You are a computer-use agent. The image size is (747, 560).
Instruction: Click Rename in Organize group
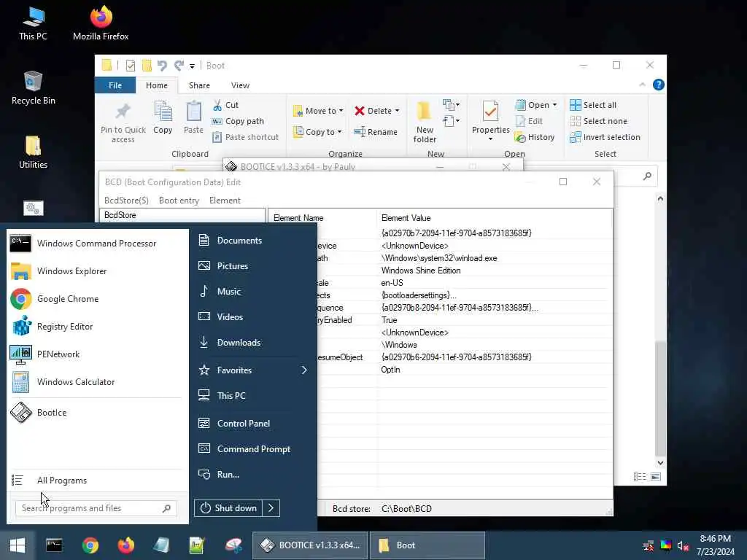point(376,132)
